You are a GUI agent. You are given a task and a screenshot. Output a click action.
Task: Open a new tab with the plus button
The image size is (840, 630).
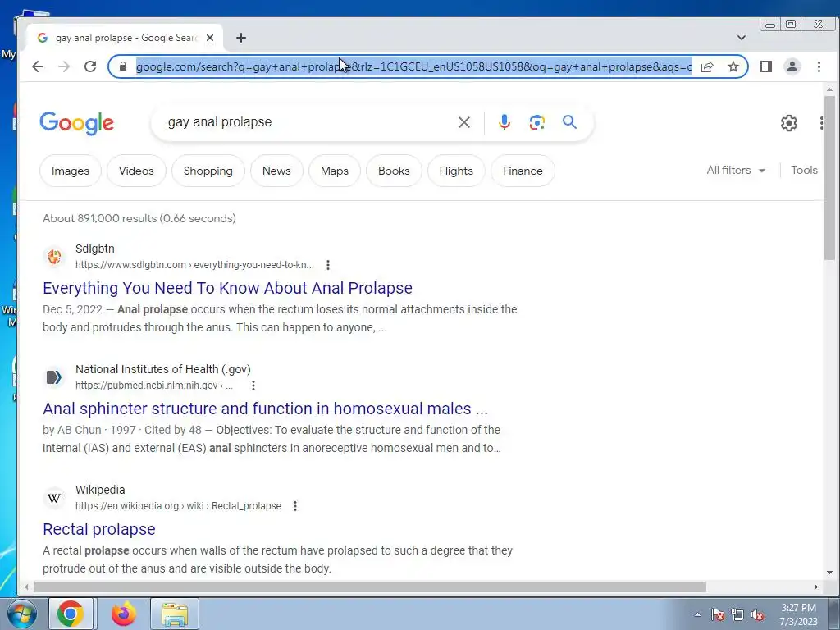click(241, 38)
